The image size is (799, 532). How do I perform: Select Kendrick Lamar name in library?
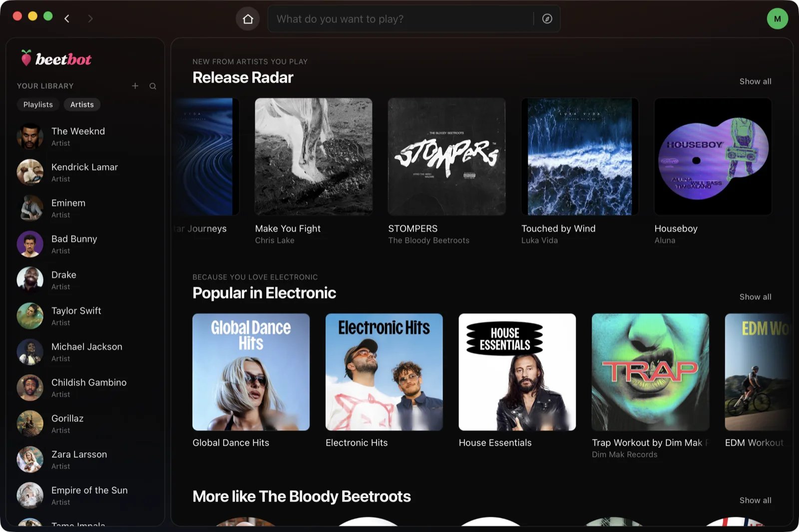click(x=84, y=167)
